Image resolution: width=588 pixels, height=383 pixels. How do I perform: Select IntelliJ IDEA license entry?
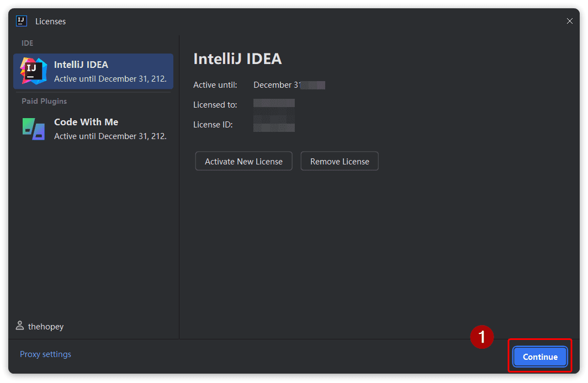[x=93, y=71]
